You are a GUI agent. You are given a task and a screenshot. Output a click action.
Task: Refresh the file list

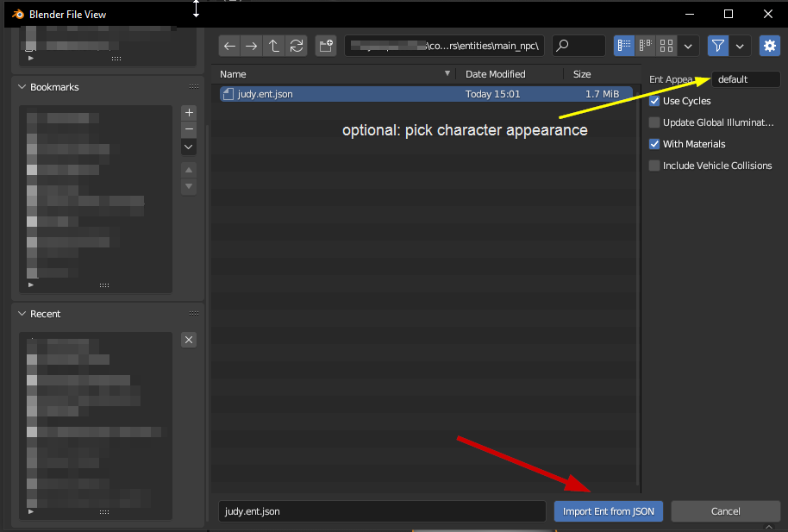tap(296, 47)
